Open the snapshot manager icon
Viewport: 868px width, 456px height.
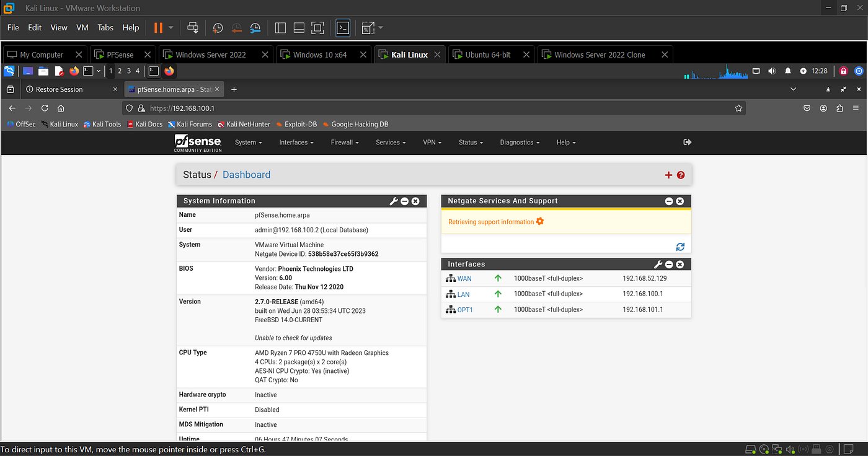click(255, 28)
